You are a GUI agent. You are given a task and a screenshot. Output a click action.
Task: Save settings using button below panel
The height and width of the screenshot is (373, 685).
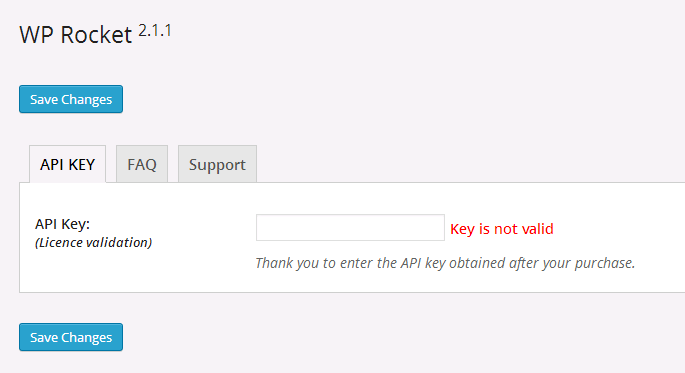point(71,337)
